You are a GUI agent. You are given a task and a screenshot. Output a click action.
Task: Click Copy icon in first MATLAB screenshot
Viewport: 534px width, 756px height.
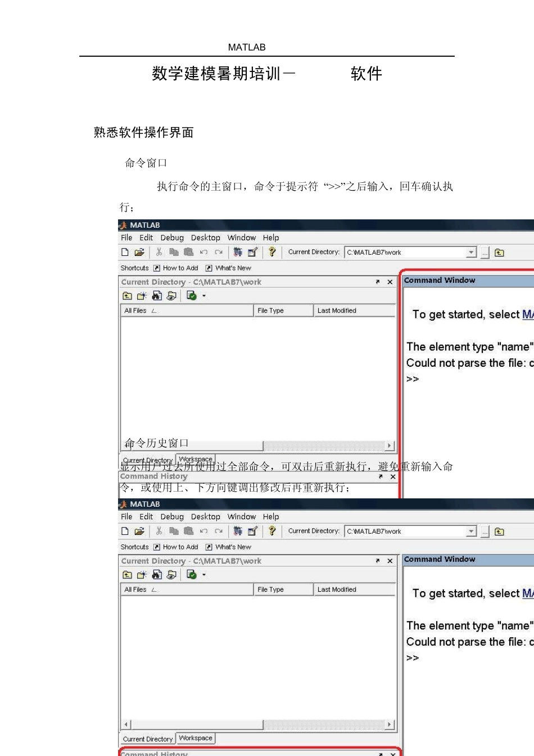click(x=174, y=252)
